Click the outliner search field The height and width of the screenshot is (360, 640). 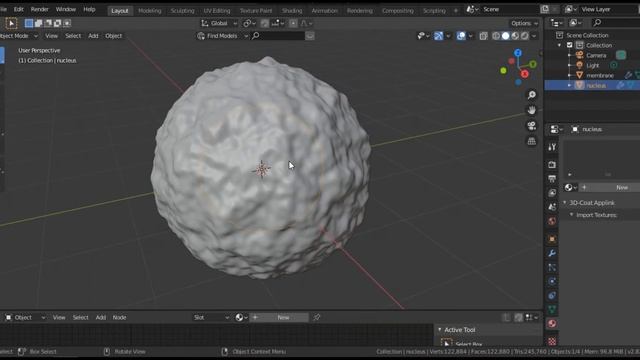coord(616,23)
